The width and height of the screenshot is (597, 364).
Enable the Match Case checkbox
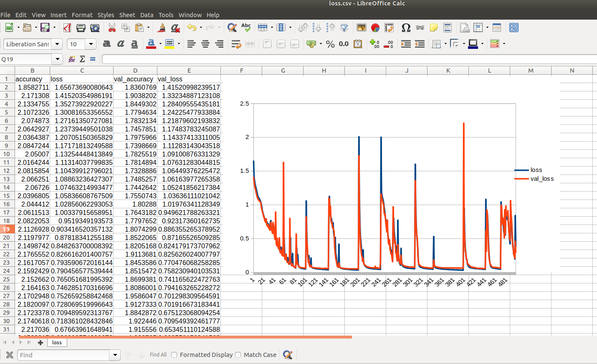click(x=238, y=354)
